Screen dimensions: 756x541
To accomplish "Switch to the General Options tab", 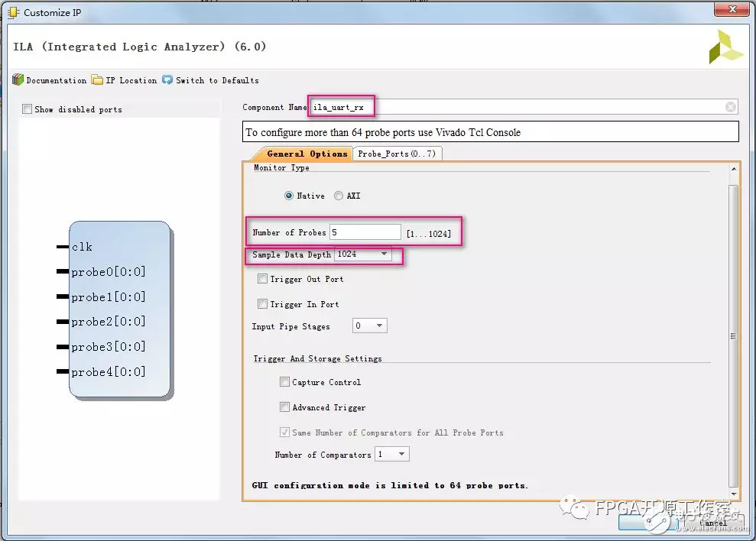I will coord(304,154).
